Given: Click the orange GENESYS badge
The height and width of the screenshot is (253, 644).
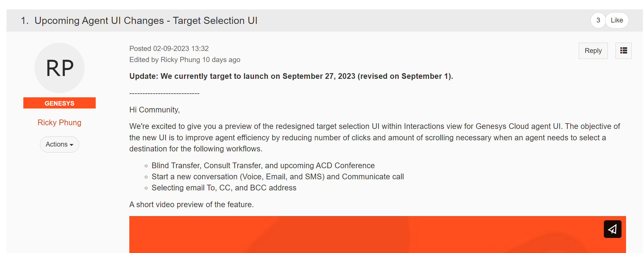Looking at the screenshot, I should click(60, 103).
